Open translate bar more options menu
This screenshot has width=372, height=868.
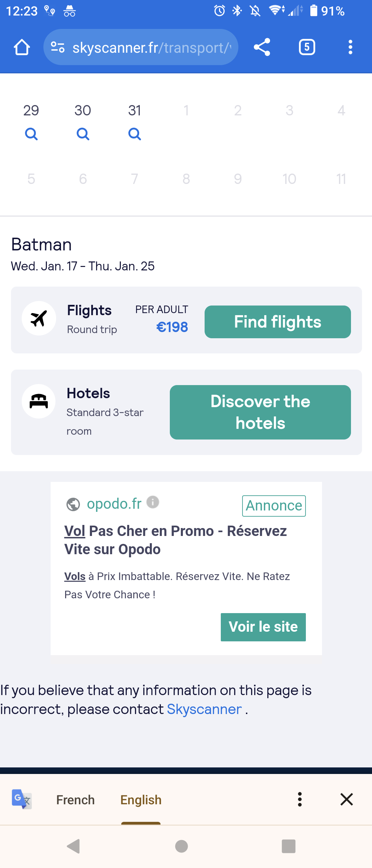pyautogui.click(x=300, y=799)
